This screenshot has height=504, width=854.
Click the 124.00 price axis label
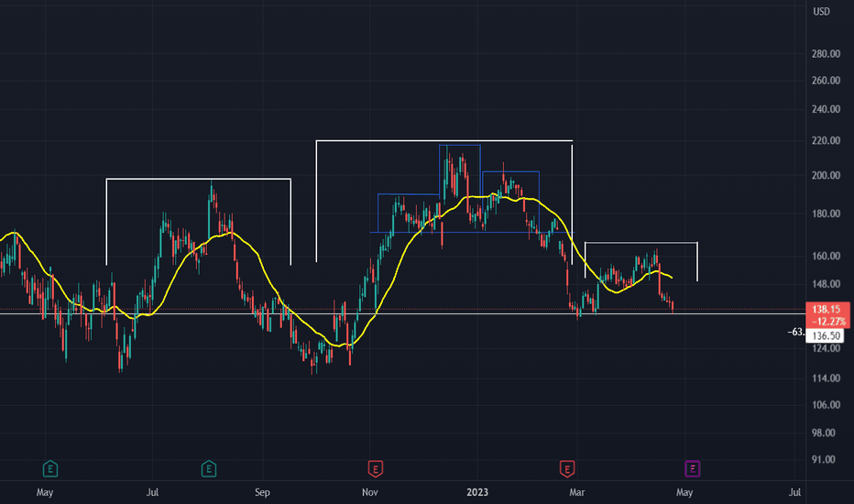click(x=826, y=348)
